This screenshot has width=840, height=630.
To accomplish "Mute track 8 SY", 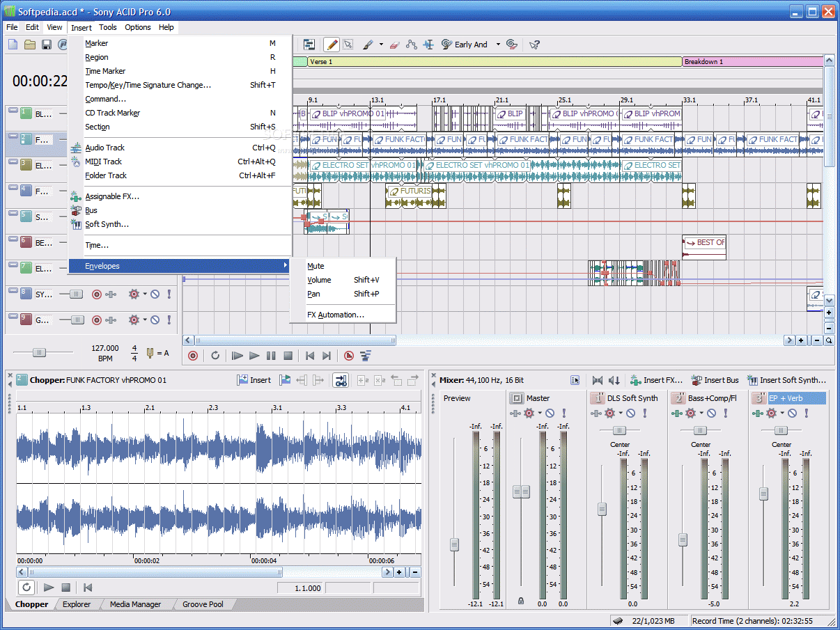I will (x=155, y=294).
